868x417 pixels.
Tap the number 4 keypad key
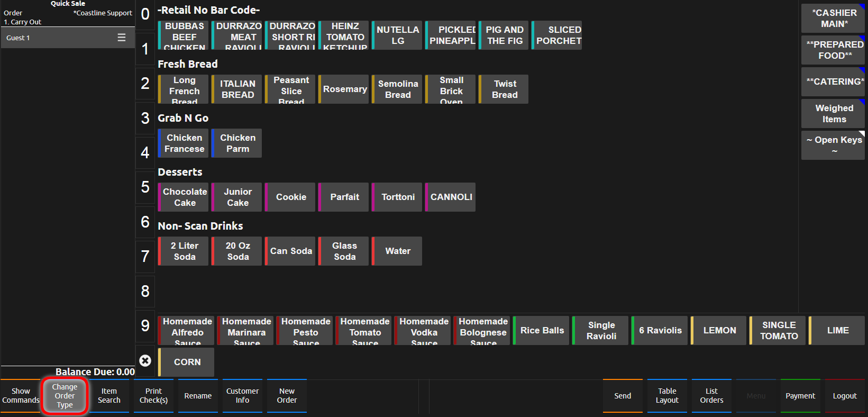pyautogui.click(x=145, y=152)
